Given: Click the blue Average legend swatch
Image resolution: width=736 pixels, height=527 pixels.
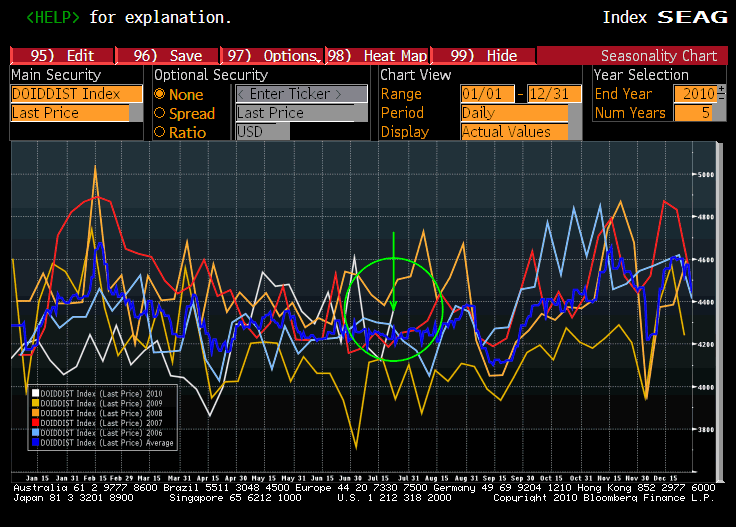Looking at the screenshot, I should (x=35, y=440).
